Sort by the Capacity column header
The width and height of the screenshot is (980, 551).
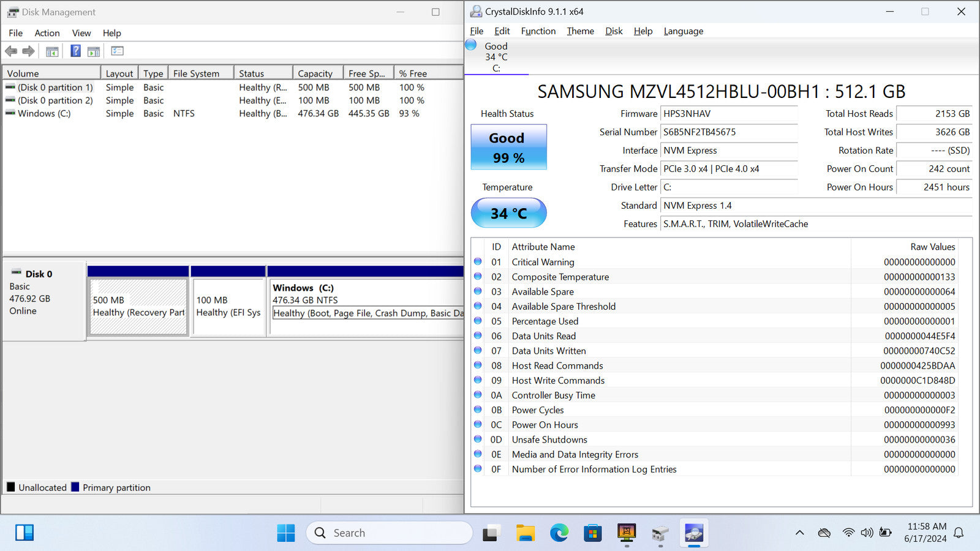318,73
